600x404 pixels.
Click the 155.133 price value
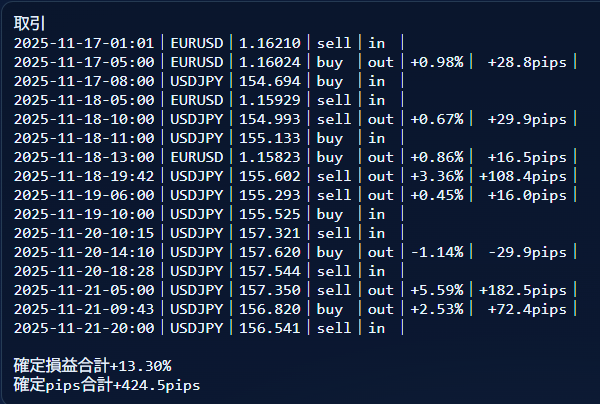point(270,138)
